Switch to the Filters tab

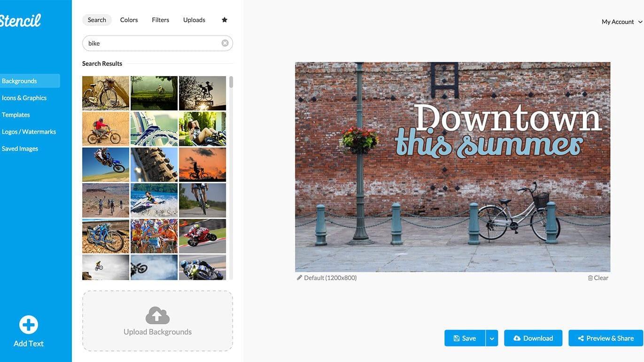click(x=160, y=20)
